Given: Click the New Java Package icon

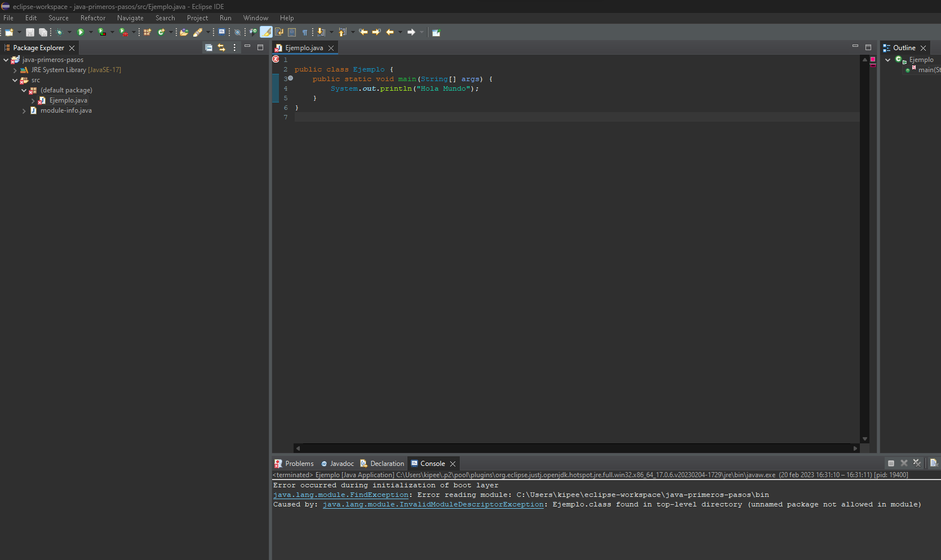Looking at the screenshot, I should 148,32.
